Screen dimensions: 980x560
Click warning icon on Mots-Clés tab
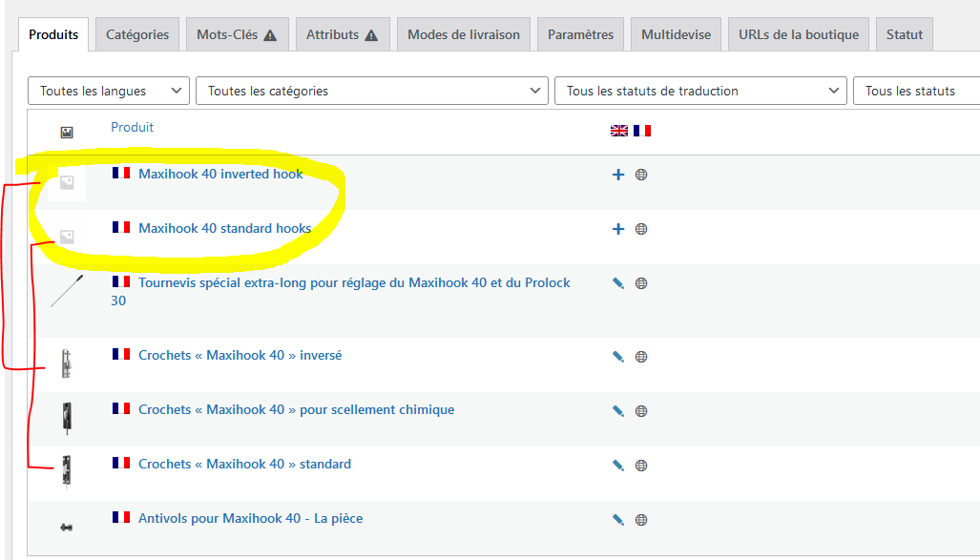click(270, 35)
